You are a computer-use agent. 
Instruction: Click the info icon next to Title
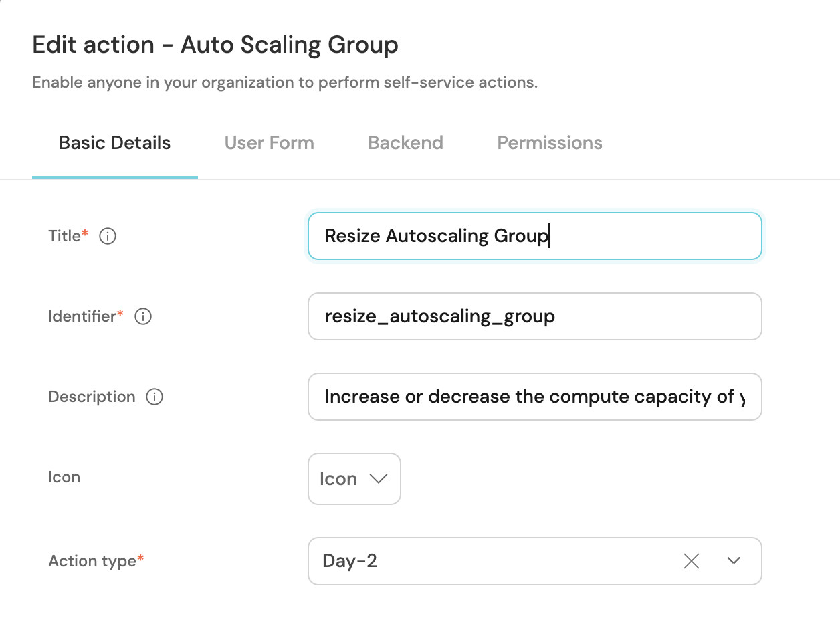click(x=108, y=236)
